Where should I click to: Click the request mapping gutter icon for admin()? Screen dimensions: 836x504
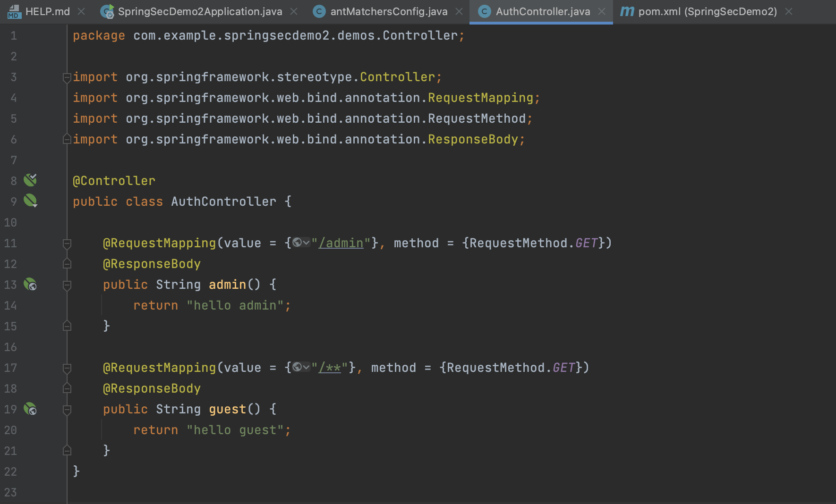[30, 284]
